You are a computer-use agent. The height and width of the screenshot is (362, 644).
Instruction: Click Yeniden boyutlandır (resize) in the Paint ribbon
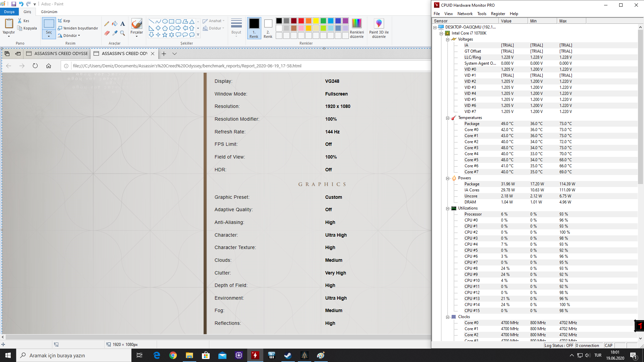tap(78, 28)
